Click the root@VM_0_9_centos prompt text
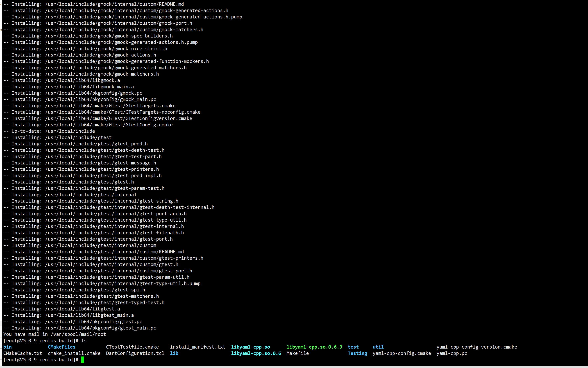Image resolution: width=588 pixels, height=368 pixels. pyautogui.click(x=32, y=340)
